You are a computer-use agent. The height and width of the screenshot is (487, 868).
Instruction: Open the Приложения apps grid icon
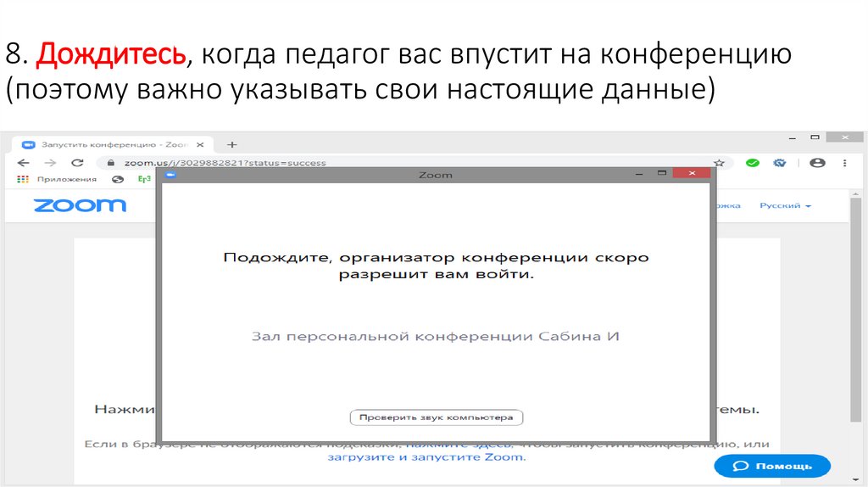pos(23,179)
